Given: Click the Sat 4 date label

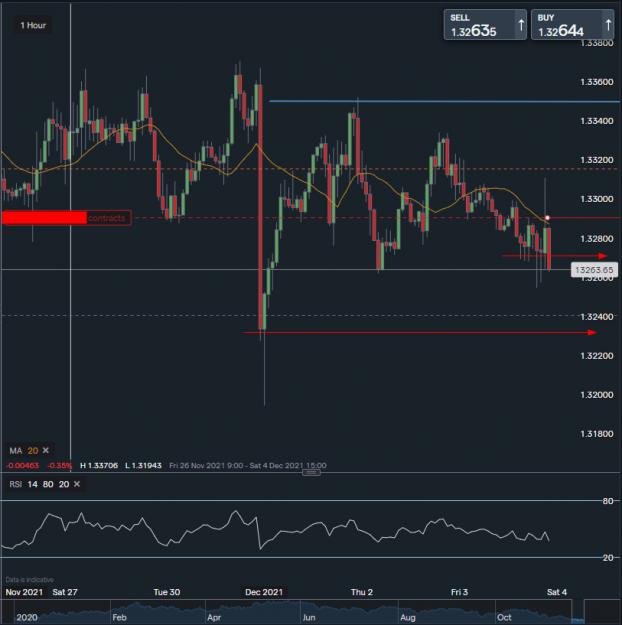Looking at the screenshot, I should pos(557,592).
